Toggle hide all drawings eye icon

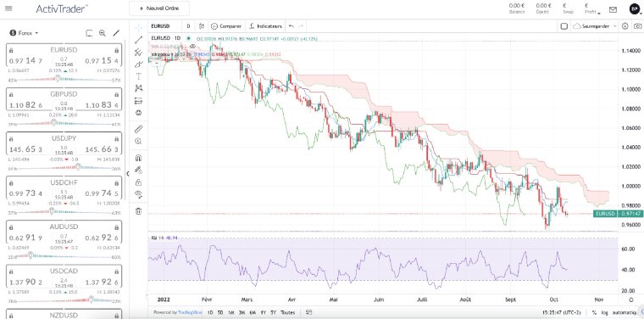point(139,194)
